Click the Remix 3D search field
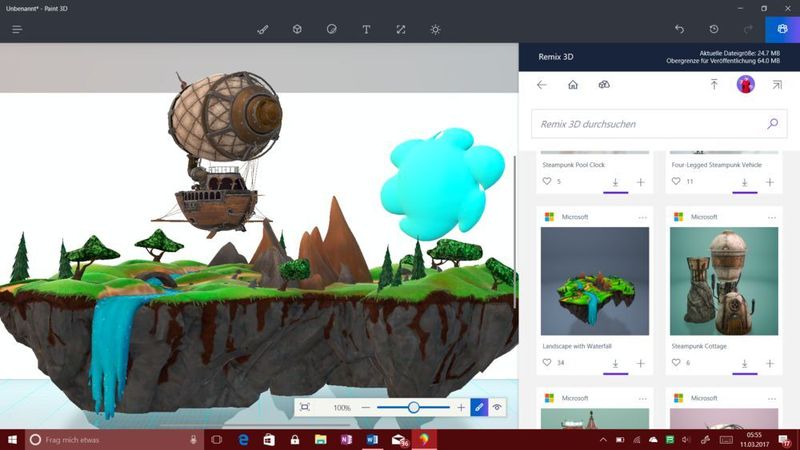The image size is (800, 450). coord(659,124)
